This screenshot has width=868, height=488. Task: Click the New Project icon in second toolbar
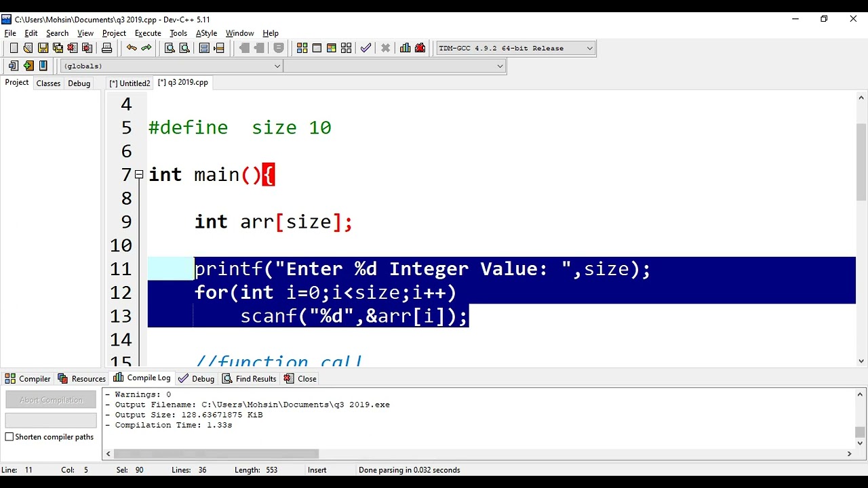click(x=13, y=66)
